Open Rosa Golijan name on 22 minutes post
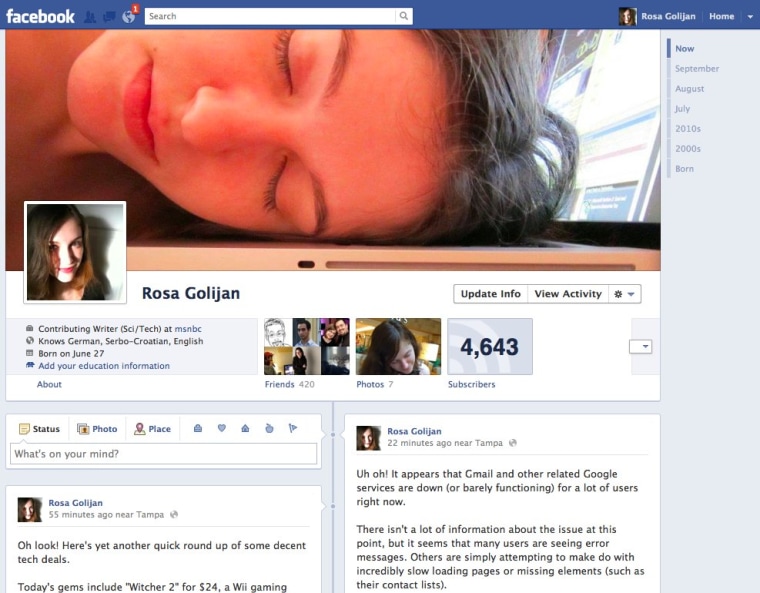 tap(414, 431)
